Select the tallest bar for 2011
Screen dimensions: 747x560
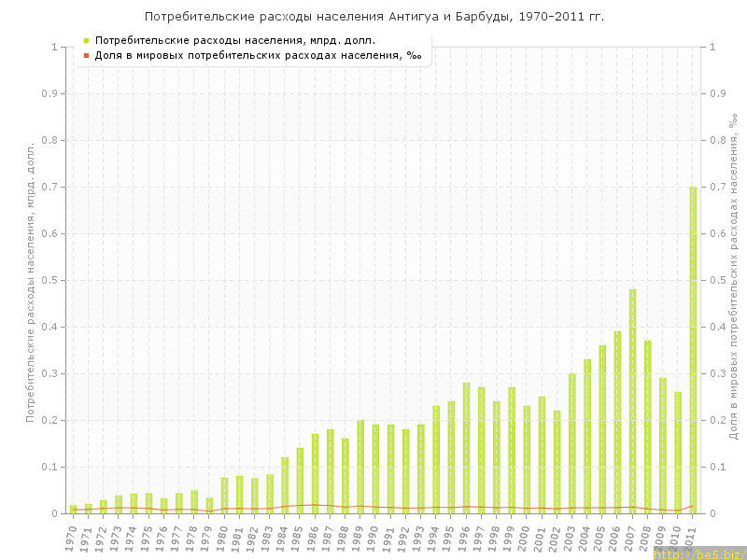693,350
